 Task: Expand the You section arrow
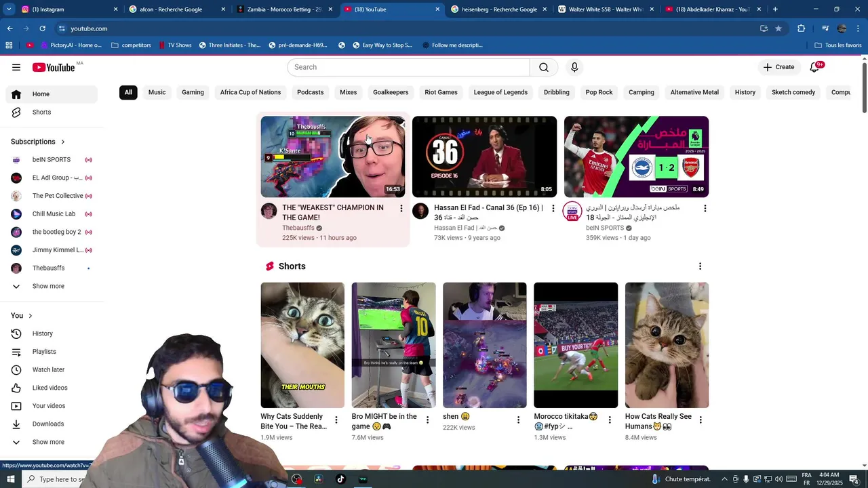tap(31, 316)
